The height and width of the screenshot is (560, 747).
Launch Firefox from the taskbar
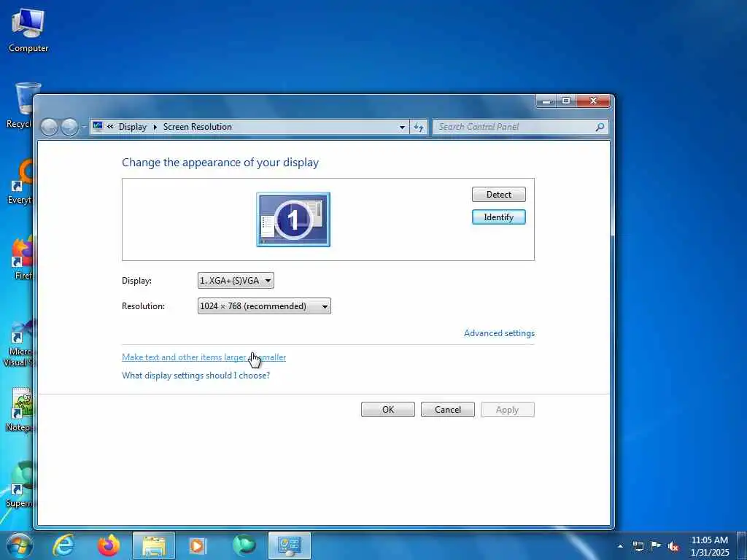[109, 545]
